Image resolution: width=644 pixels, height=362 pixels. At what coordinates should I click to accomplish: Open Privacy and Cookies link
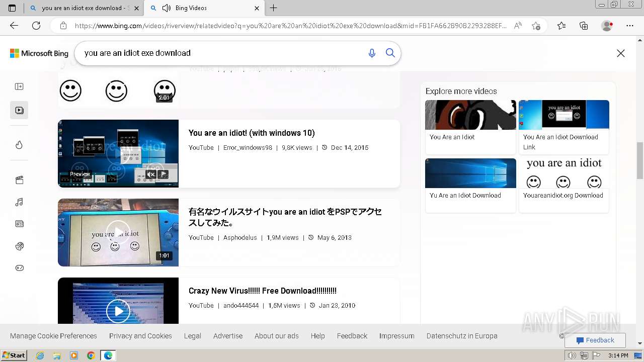[x=140, y=336]
